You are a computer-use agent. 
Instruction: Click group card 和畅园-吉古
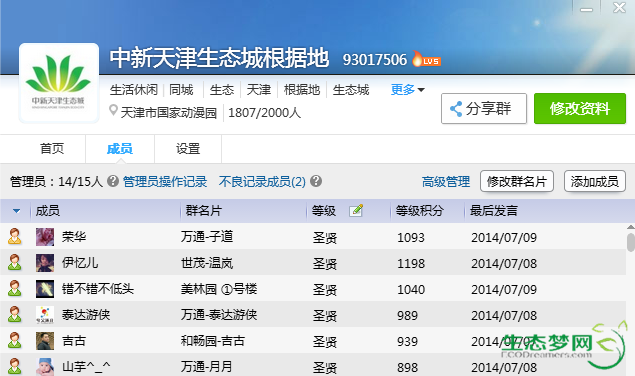point(213,340)
